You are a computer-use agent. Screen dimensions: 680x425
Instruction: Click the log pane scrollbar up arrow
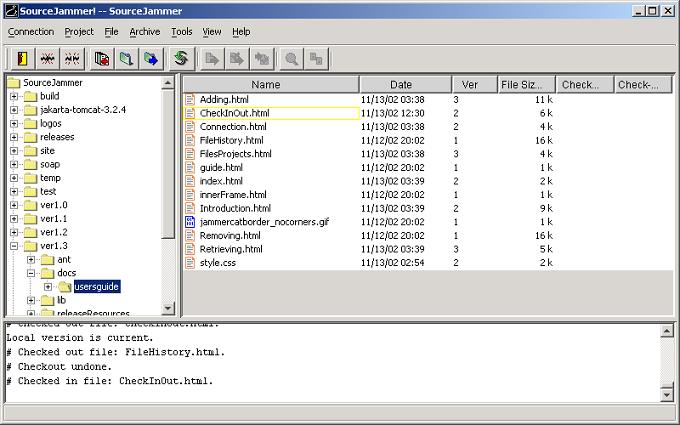667,331
